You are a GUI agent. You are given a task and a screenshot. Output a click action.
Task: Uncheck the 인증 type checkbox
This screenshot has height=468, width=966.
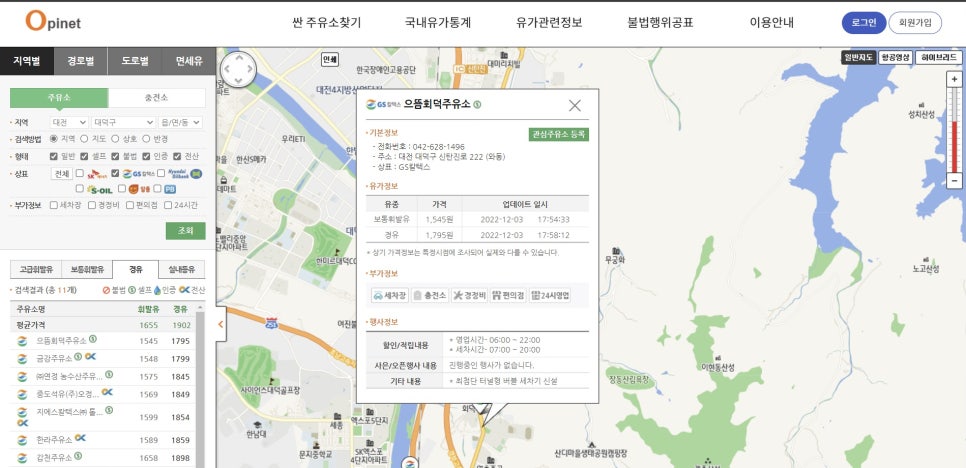coord(147,156)
